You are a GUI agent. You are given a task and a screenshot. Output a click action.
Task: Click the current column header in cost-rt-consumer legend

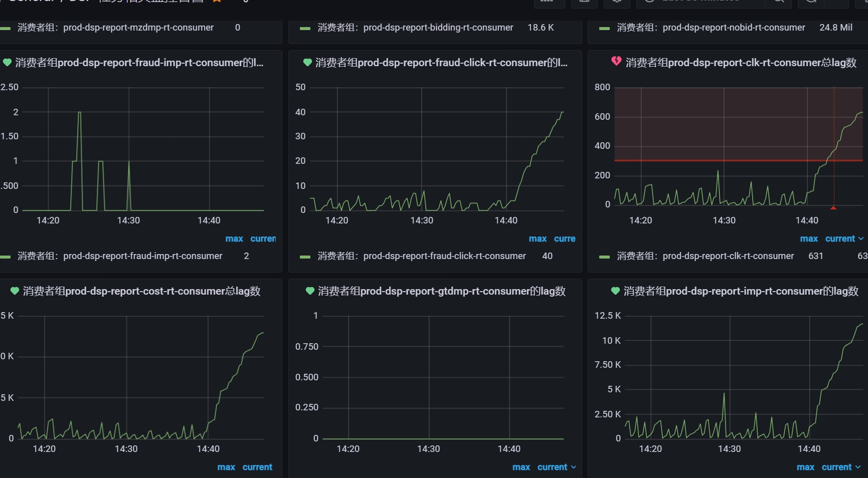pyautogui.click(x=257, y=467)
